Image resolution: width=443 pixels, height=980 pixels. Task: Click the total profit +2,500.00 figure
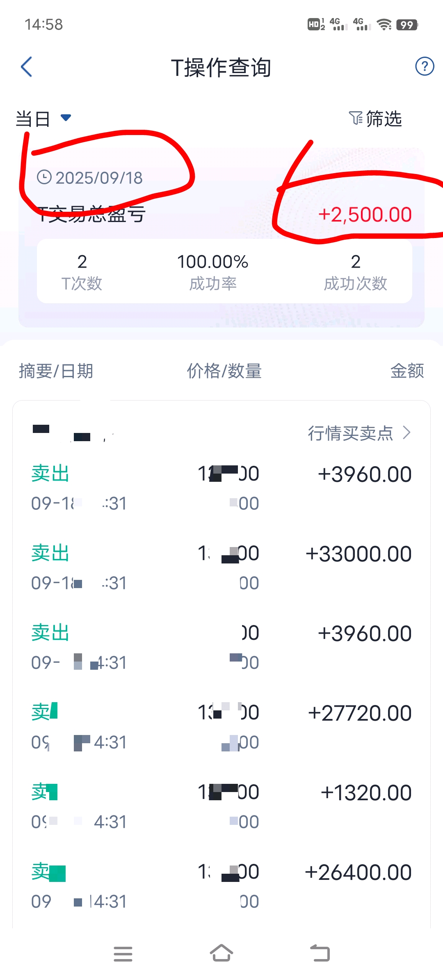pos(365,215)
